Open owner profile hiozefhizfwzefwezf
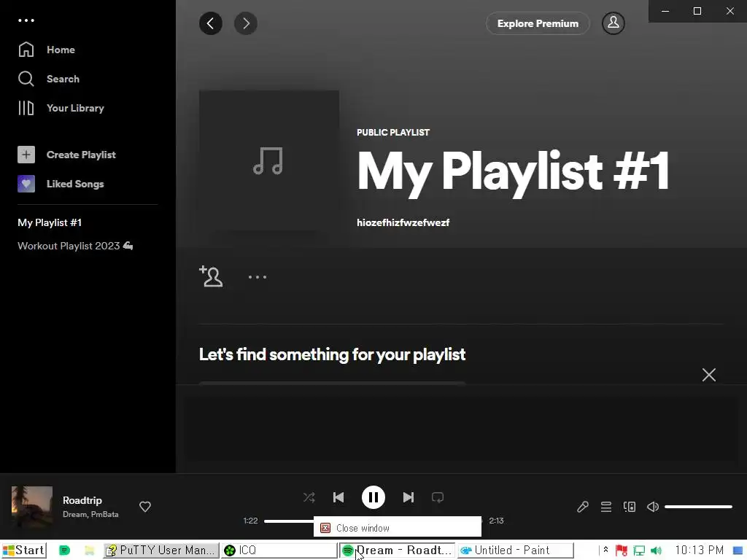 (x=403, y=222)
